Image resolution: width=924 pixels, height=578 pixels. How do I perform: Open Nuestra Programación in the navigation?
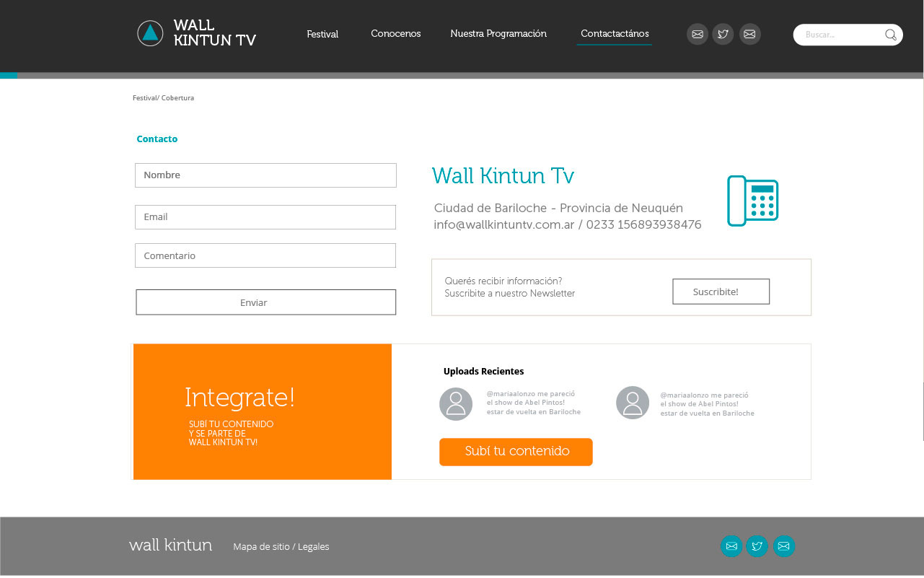point(498,34)
